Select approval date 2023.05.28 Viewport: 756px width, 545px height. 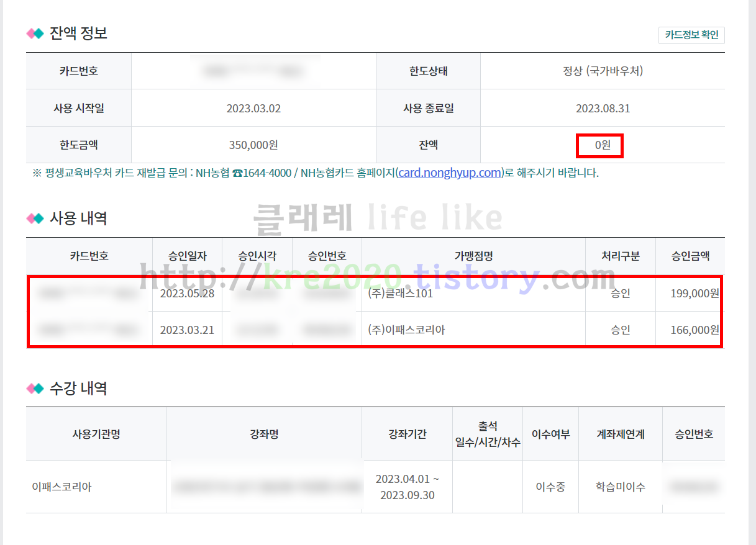pyautogui.click(x=187, y=294)
